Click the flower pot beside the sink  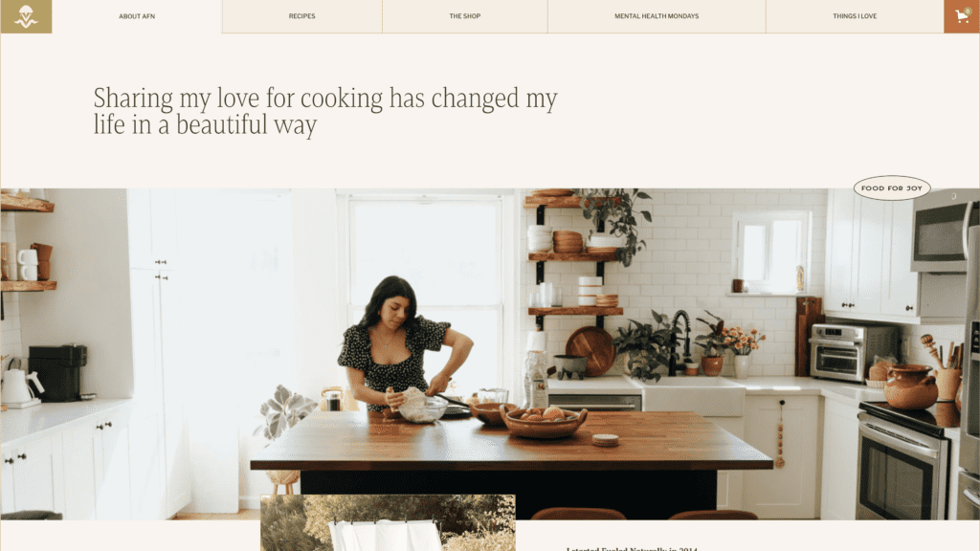point(712,364)
